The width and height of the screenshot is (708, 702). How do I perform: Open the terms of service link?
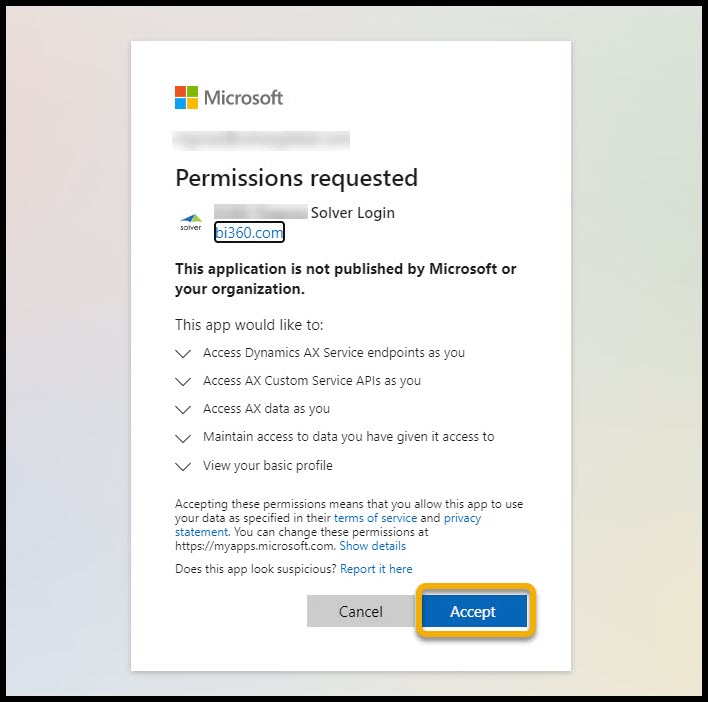click(x=375, y=519)
